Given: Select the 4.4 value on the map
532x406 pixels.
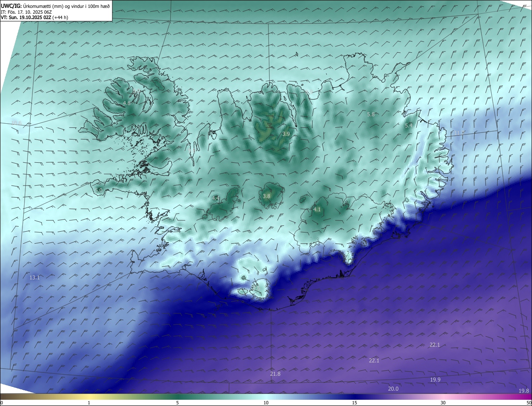Looking at the screenshot, I should [x=216, y=198].
